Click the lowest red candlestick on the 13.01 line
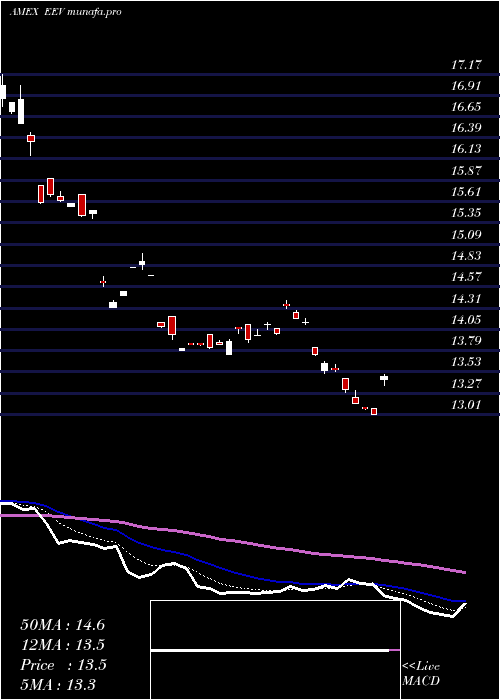500x700 pixels. [x=374, y=411]
